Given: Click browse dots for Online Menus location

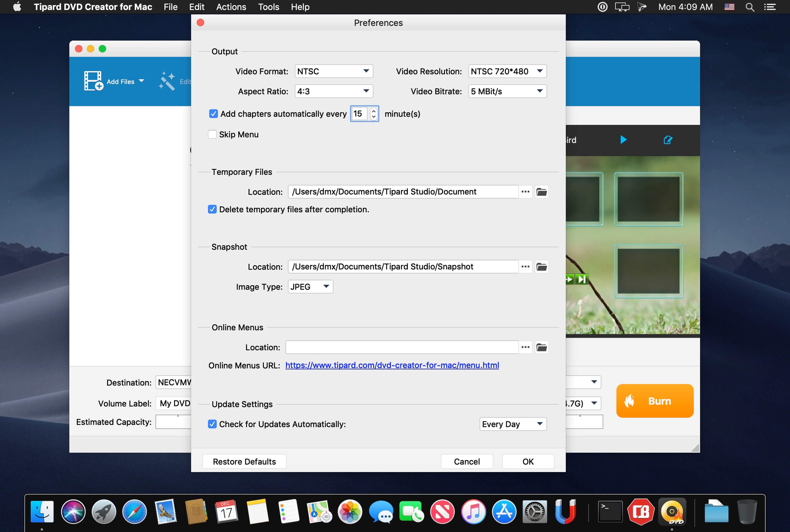Looking at the screenshot, I should [x=525, y=347].
